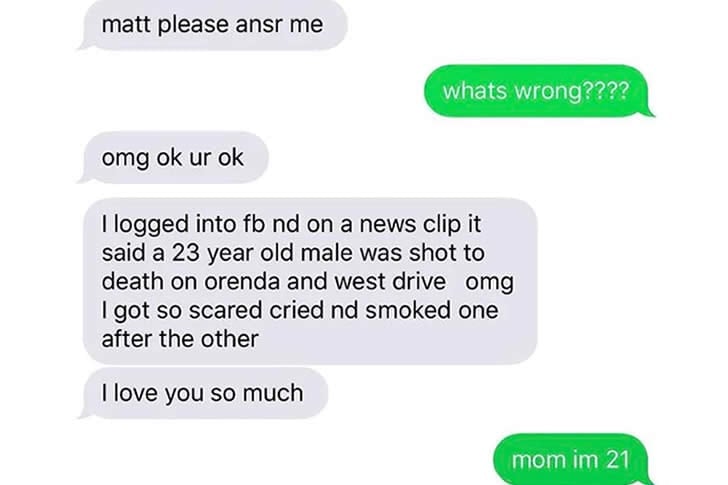The height and width of the screenshot is (485, 728).
Task: Select the green 'whats wrong????' reply bubble
Action: tap(539, 91)
